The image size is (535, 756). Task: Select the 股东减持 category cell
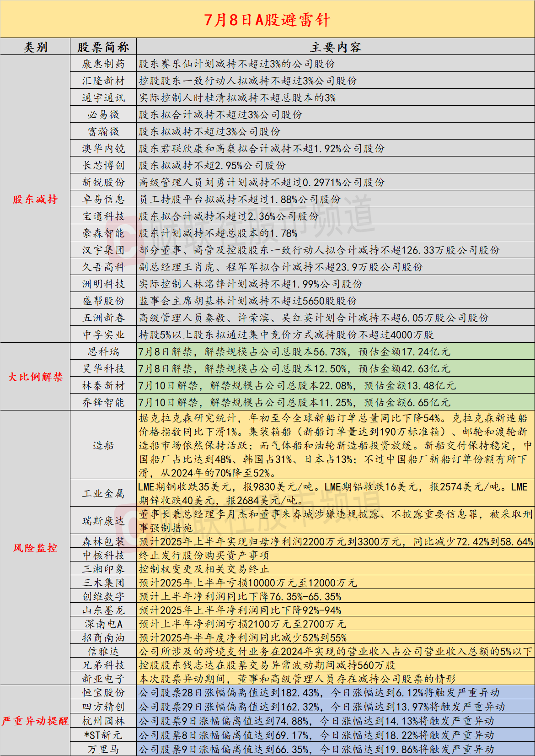coord(35,199)
